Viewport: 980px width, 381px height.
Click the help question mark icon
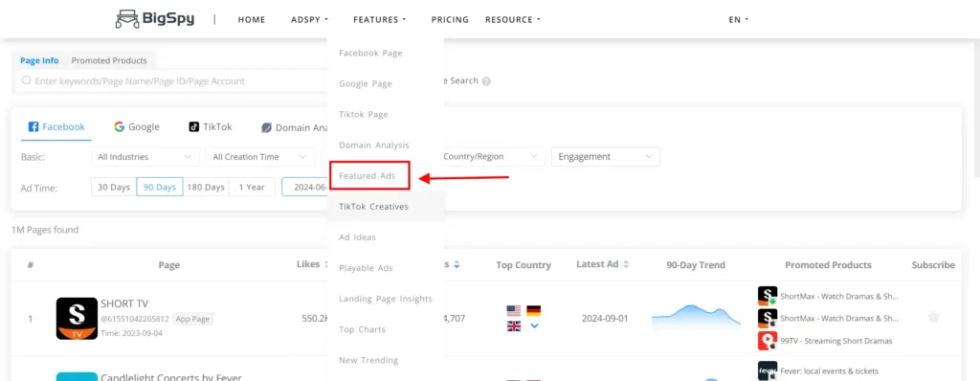(x=486, y=81)
